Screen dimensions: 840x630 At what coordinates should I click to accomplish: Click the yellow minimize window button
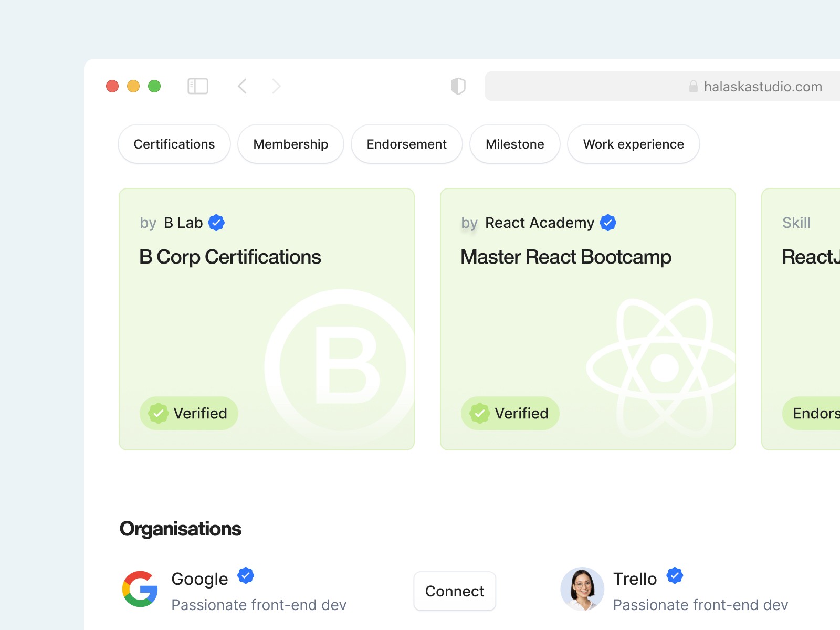pyautogui.click(x=133, y=86)
